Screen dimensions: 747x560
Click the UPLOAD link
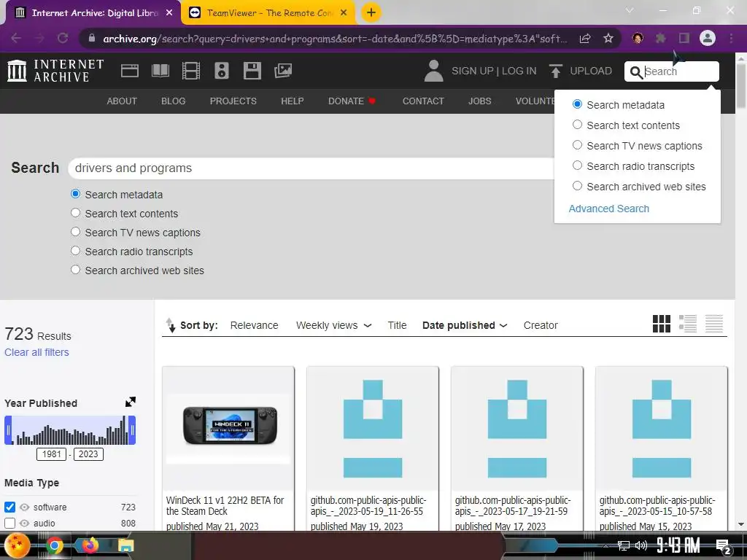coord(591,71)
